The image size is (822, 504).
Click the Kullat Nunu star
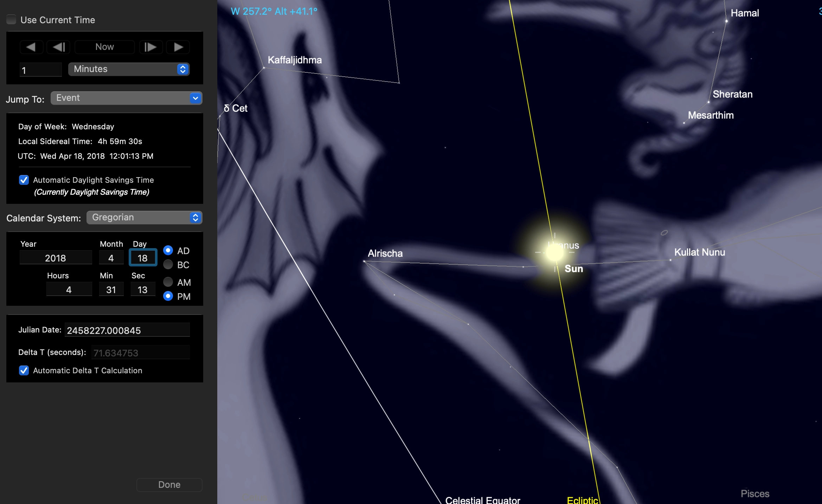click(670, 260)
